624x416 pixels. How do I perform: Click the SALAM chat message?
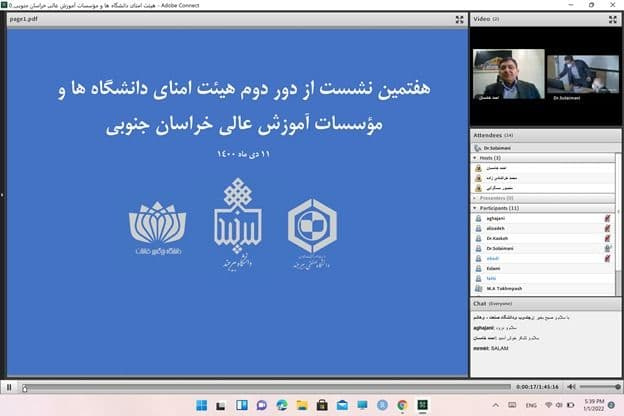491,348
